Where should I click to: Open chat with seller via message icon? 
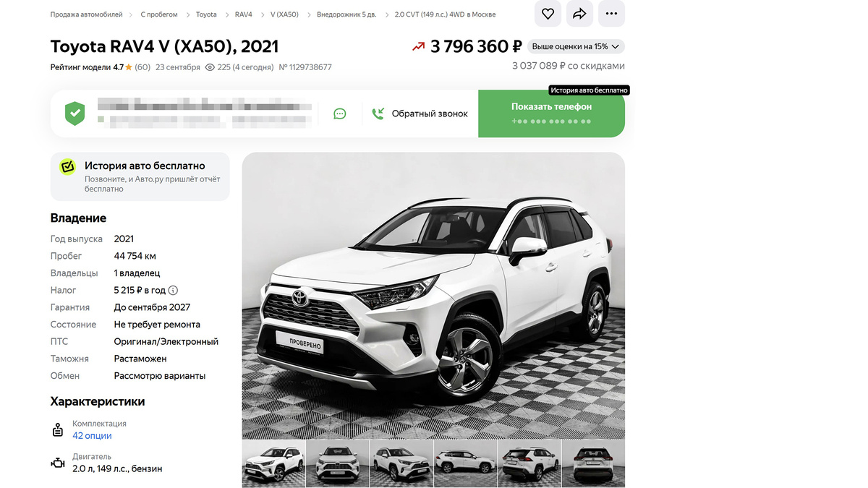click(x=339, y=114)
